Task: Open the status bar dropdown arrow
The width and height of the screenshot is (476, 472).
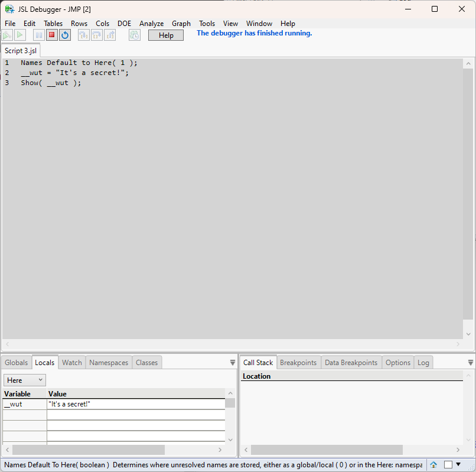Action: [458, 464]
